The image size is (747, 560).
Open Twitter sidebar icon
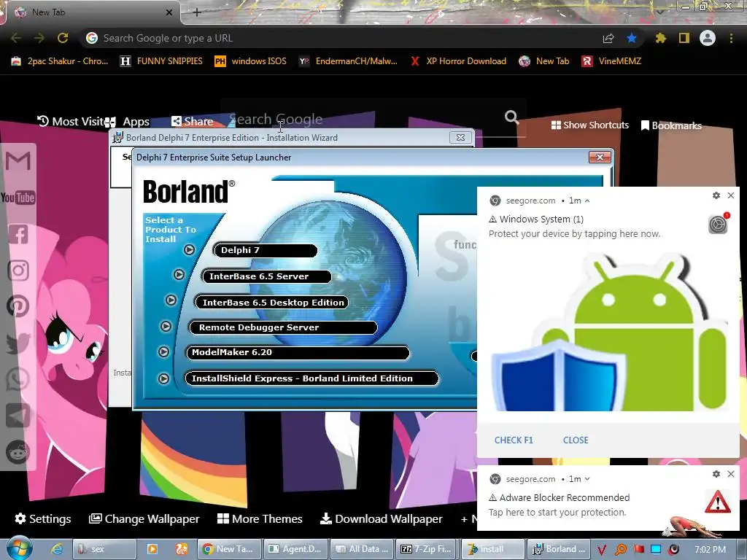click(18, 343)
